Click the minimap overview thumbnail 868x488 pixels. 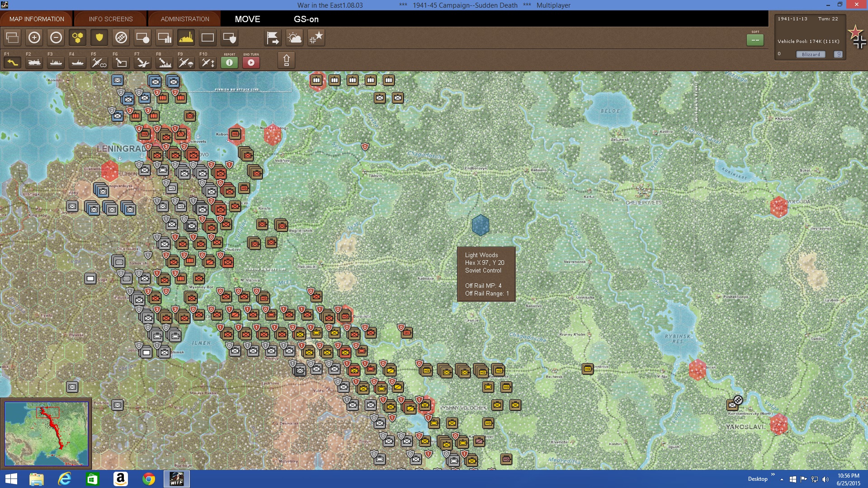(x=47, y=434)
